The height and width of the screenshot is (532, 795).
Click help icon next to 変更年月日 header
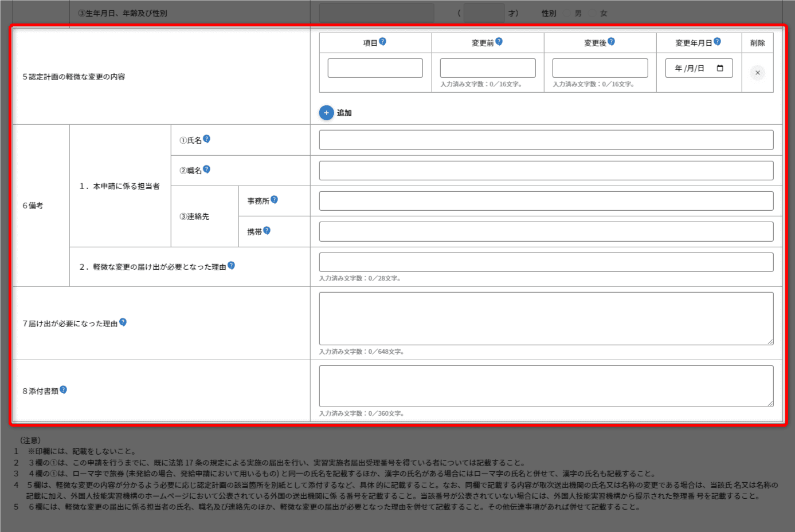pyautogui.click(x=717, y=42)
